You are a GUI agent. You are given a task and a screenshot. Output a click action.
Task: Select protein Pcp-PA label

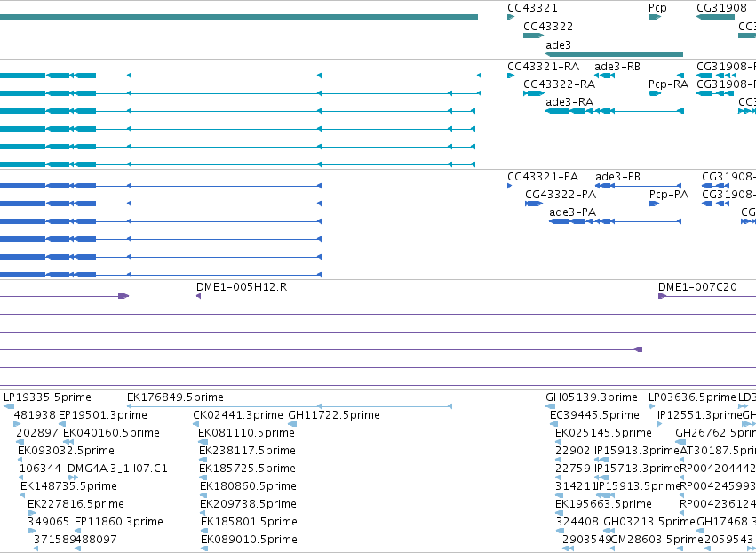point(669,195)
